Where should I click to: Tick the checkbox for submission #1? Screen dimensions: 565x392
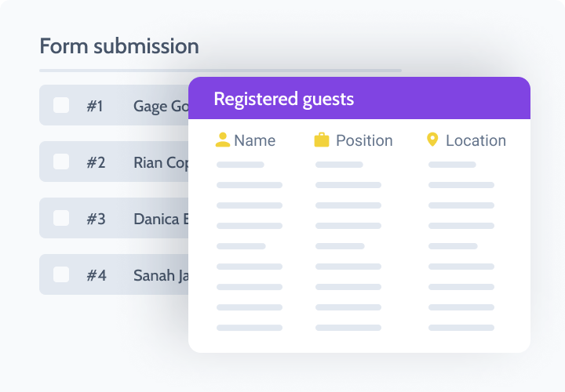(61, 106)
